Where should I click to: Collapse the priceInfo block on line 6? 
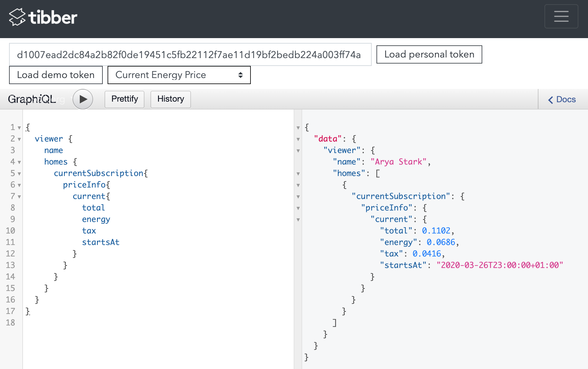tap(19, 185)
